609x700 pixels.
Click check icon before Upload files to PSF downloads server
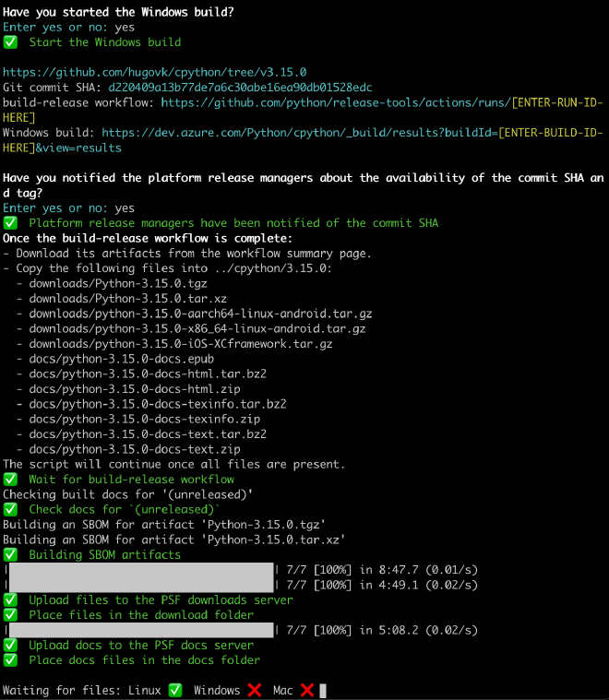point(10,600)
